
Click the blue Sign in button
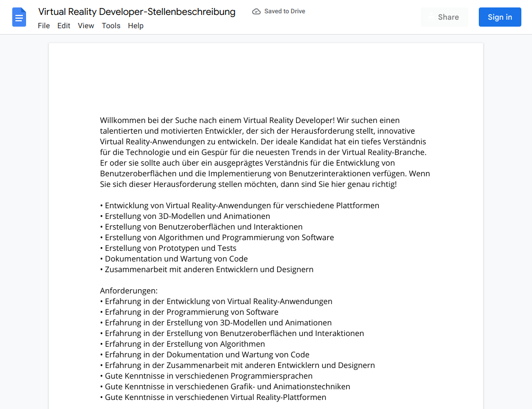500,17
